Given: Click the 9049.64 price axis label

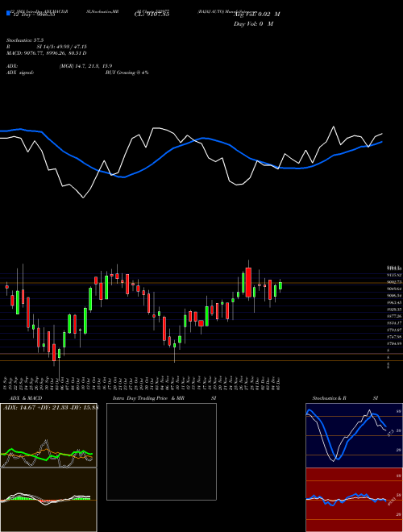Looking at the screenshot, I should click(x=394, y=289).
